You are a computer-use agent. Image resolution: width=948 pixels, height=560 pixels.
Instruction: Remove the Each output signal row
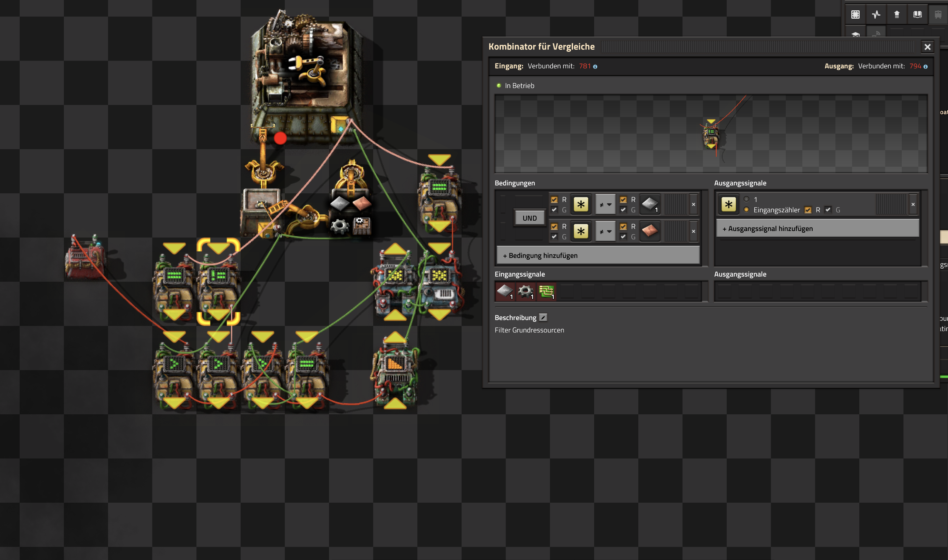click(x=913, y=204)
